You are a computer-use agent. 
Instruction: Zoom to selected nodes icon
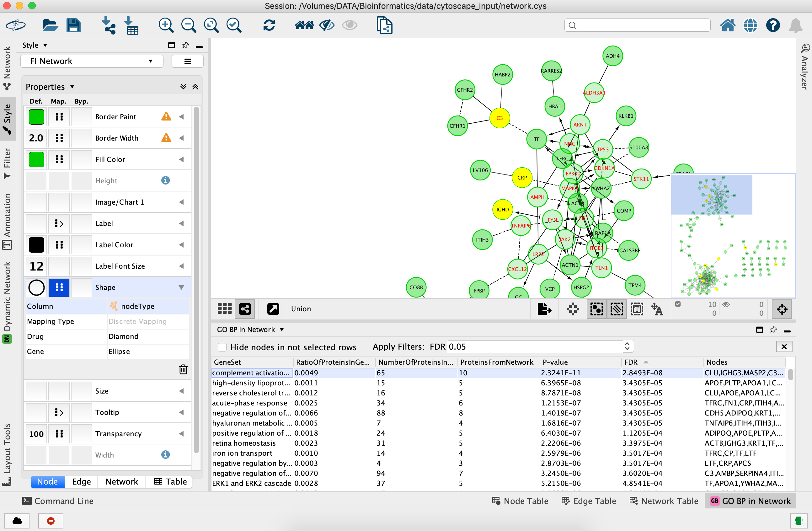(x=234, y=25)
